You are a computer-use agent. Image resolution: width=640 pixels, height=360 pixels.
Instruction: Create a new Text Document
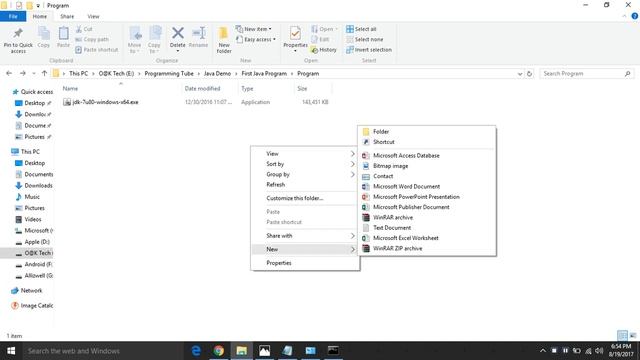(427, 228)
